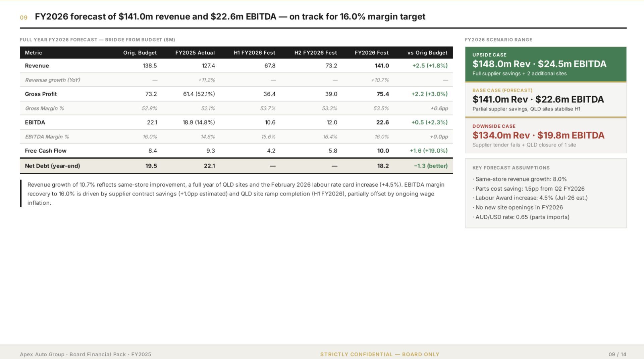
Task: Click the revenue growth commentary paragraph
Action: pyautogui.click(x=236, y=194)
